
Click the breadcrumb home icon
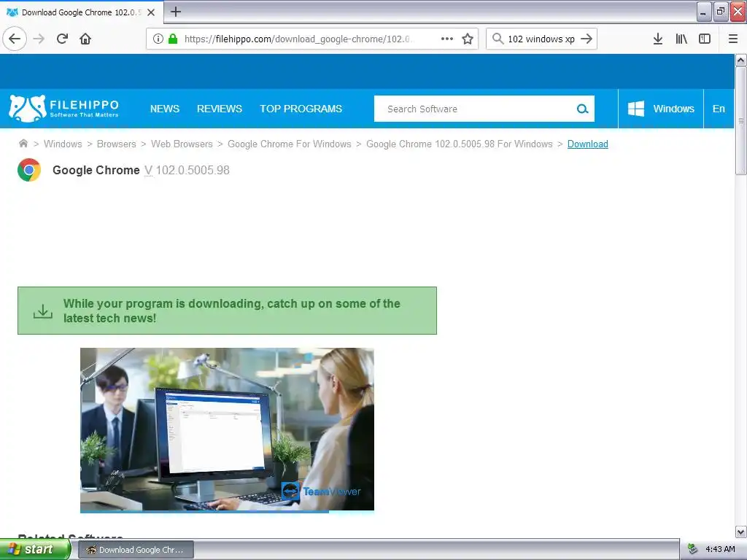(23, 144)
